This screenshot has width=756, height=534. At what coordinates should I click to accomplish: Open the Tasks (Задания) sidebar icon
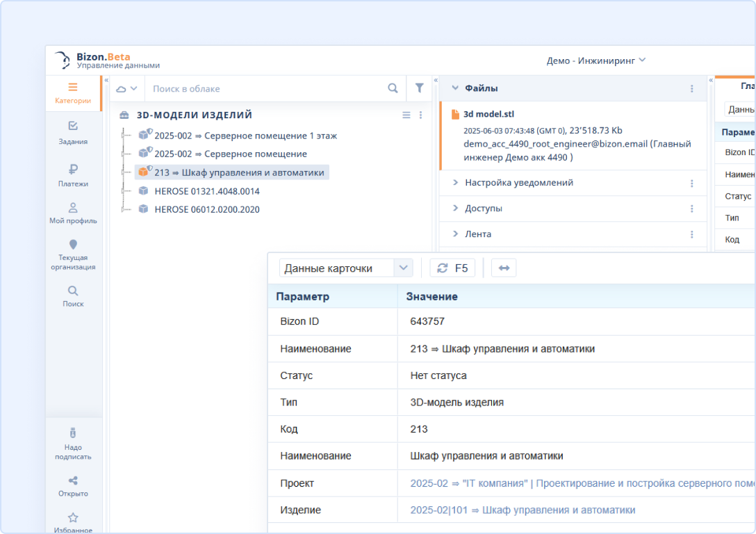(x=73, y=127)
